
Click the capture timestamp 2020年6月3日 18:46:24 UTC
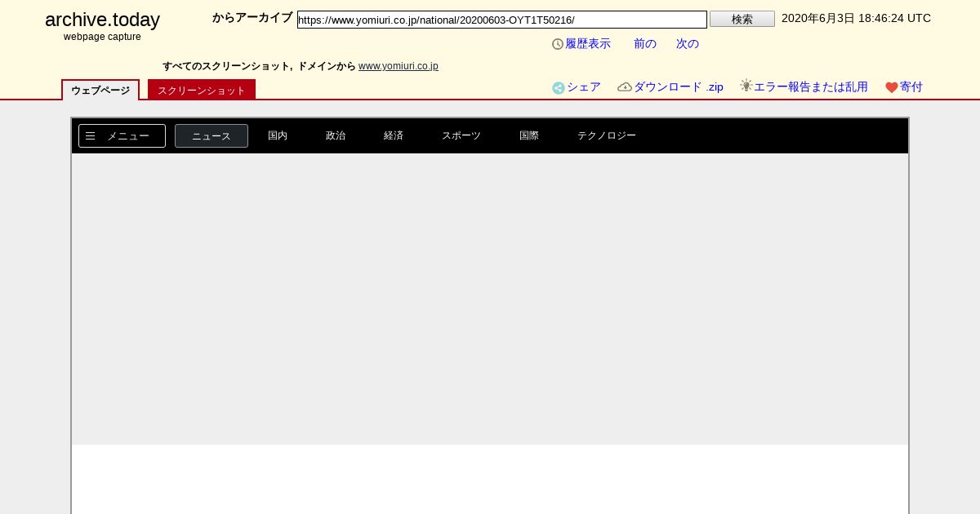(856, 18)
